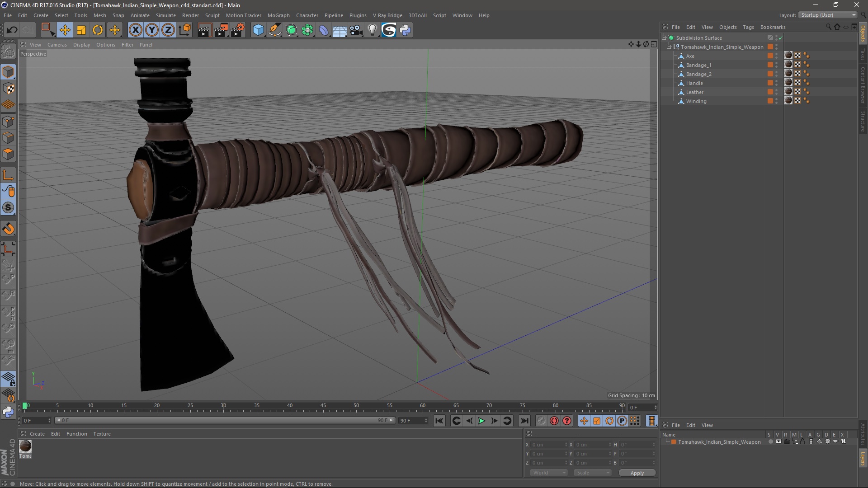Click the Apply button
Viewport: 868px width, 488px height.
[637, 473]
